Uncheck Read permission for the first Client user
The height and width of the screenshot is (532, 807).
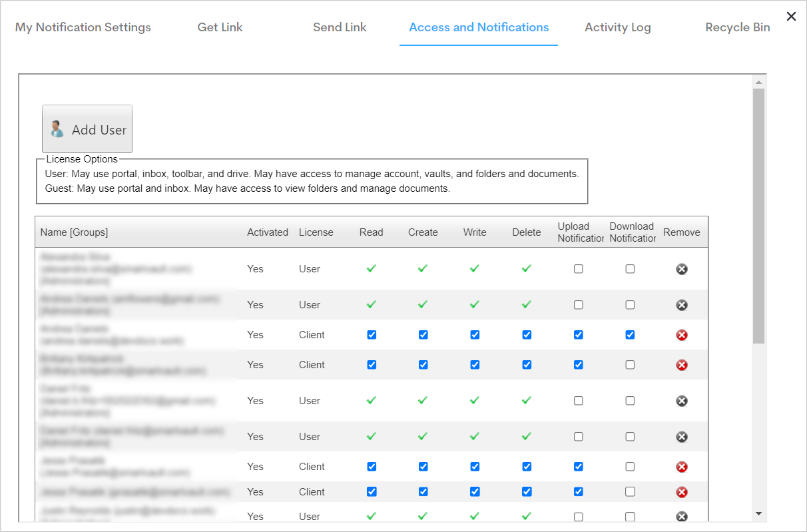point(371,334)
